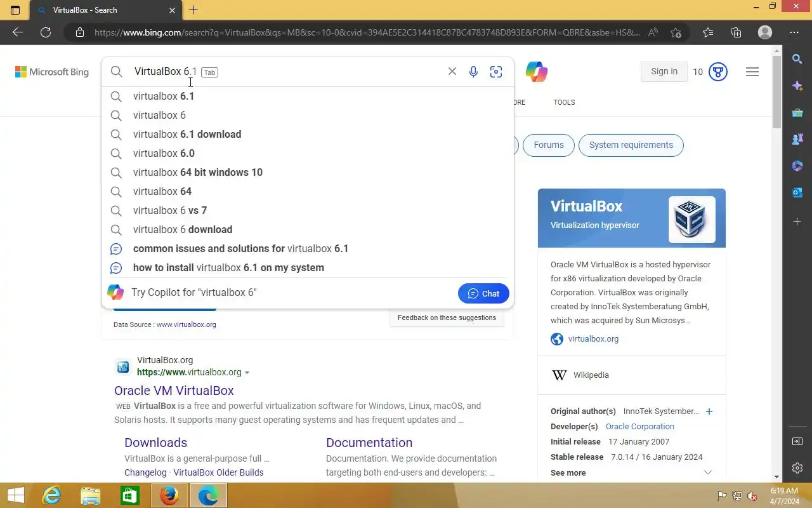
Task: Open Internet Explorer from the taskbar
Action: (x=51, y=495)
